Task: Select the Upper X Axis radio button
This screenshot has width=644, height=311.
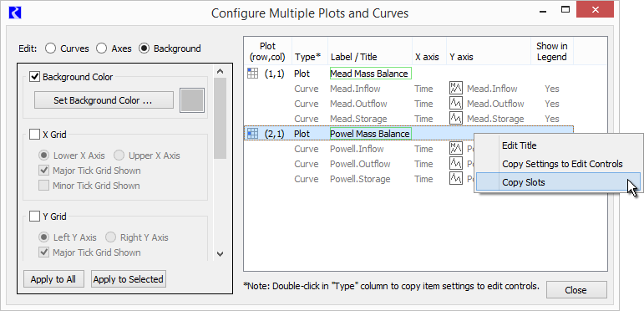Action: point(119,155)
